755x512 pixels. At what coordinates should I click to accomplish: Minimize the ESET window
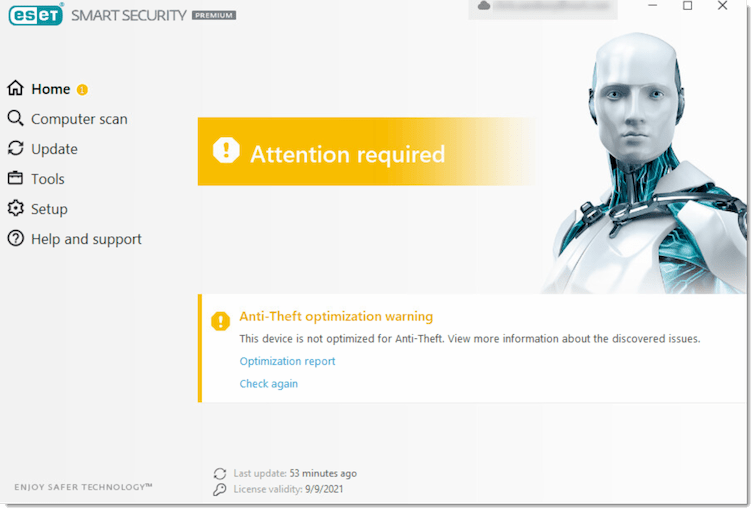click(653, 5)
